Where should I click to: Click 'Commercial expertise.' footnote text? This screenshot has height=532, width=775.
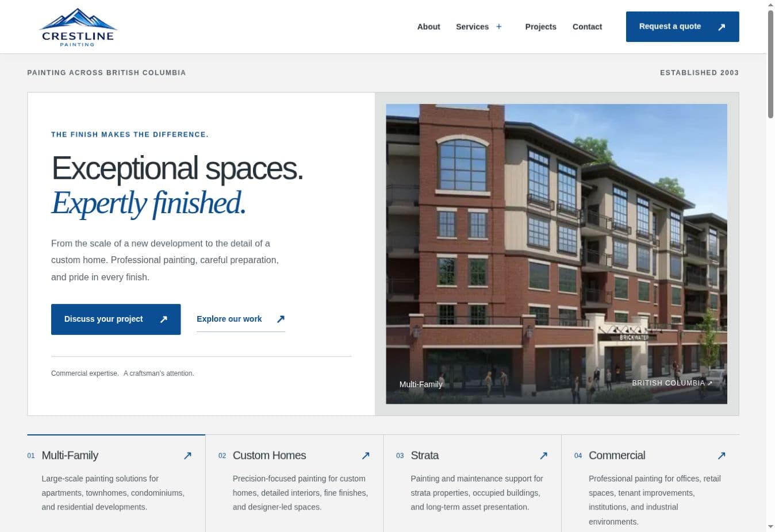tap(85, 373)
